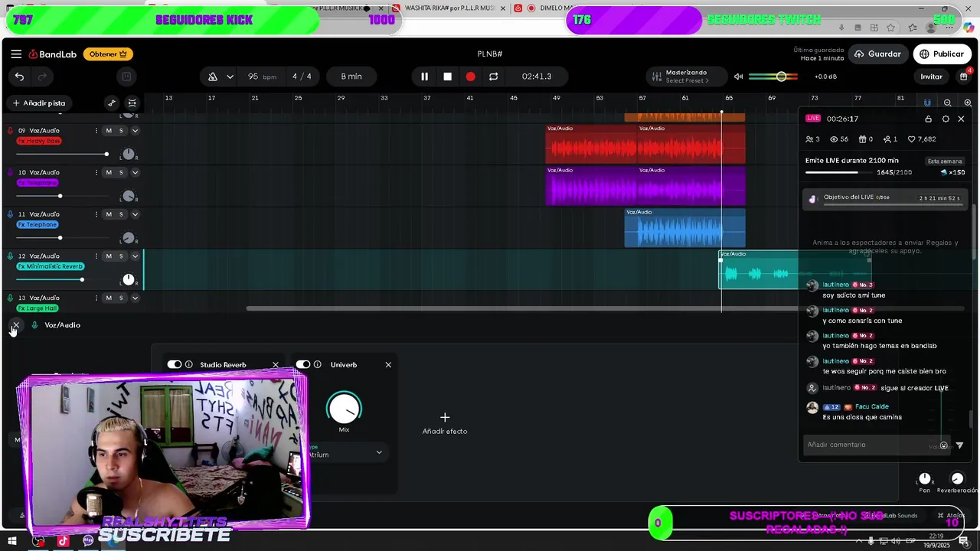Toggle Studio Reverb effect power switch
This screenshot has width=980, height=551.
click(175, 365)
